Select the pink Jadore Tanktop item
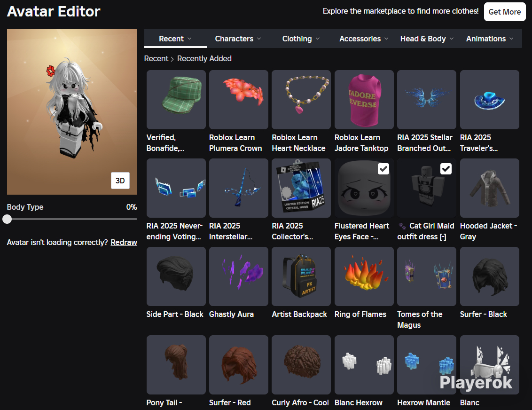This screenshot has height=410, width=532. click(364, 100)
